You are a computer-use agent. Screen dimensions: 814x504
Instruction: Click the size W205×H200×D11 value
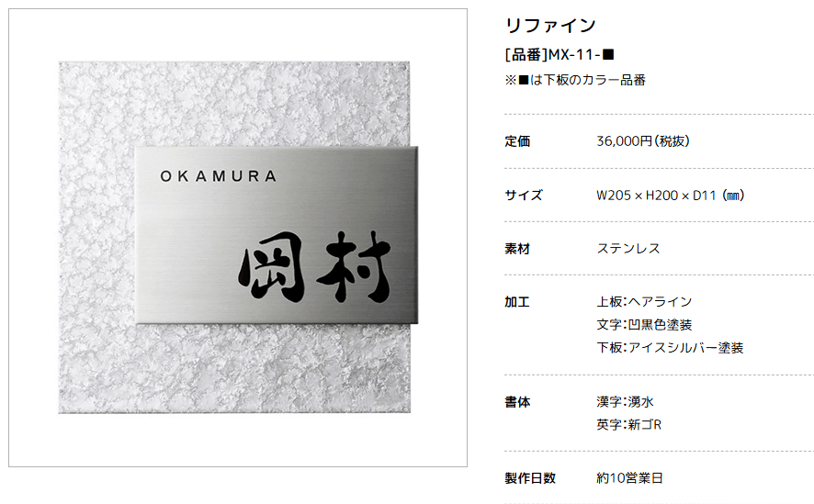pyautogui.click(x=671, y=196)
